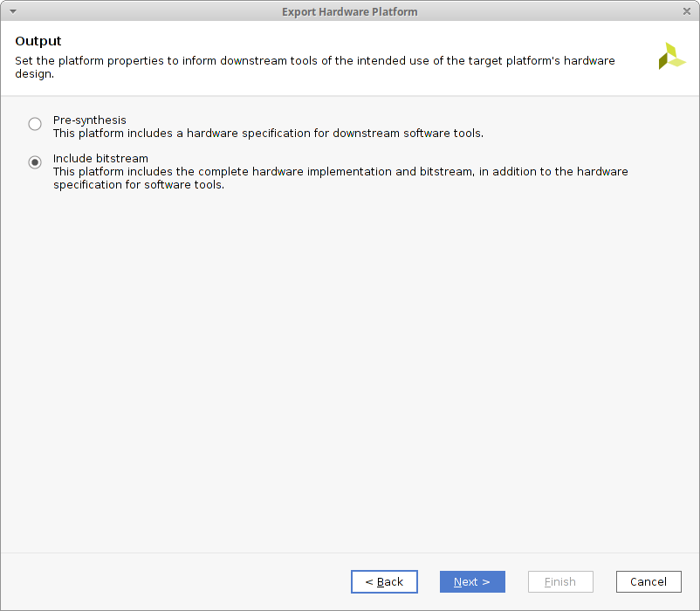Click the Export Hardware Platform window title
The height and width of the screenshot is (611, 700).
coord(349,11)
